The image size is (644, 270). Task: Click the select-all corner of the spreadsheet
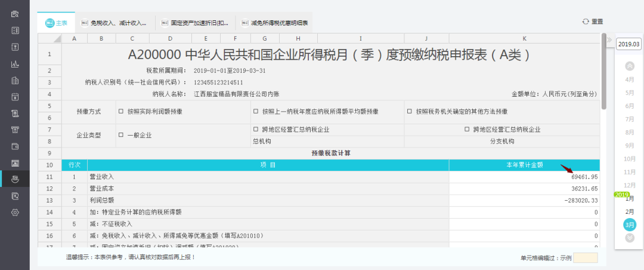tap(49, 38)
